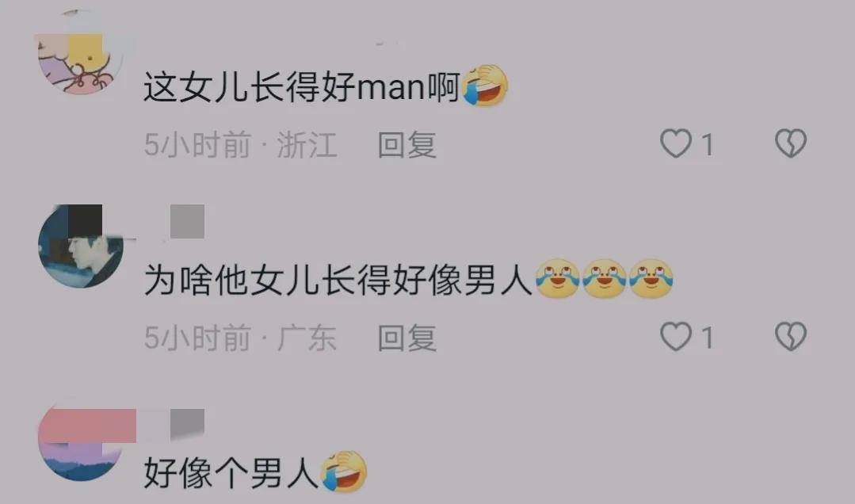This screenshot has height=504, width=855.
Task: Select comment text 好像个男人
Action: point(231,472)
